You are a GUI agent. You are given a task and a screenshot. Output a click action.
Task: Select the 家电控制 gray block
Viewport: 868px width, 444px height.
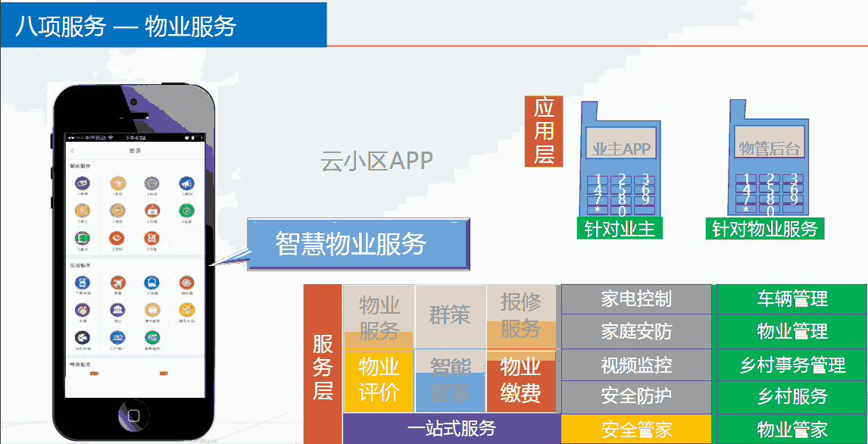click(636, 299)
